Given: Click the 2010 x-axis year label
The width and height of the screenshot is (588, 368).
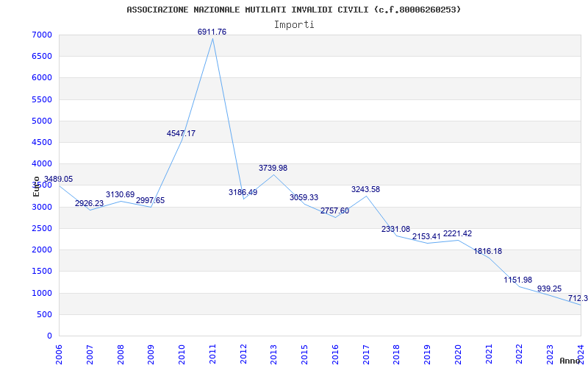Looking at the screenshot, I should click(x=182, y=354).
